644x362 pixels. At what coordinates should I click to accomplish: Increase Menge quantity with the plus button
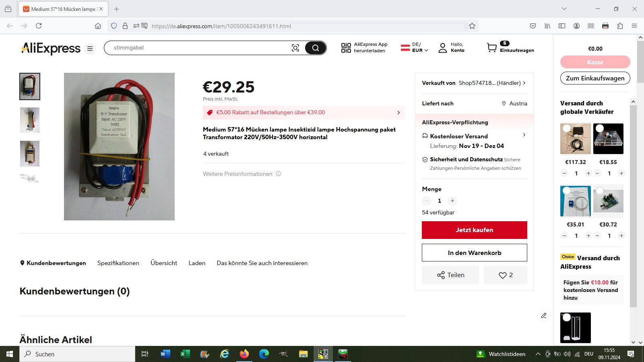click(452, 201)
